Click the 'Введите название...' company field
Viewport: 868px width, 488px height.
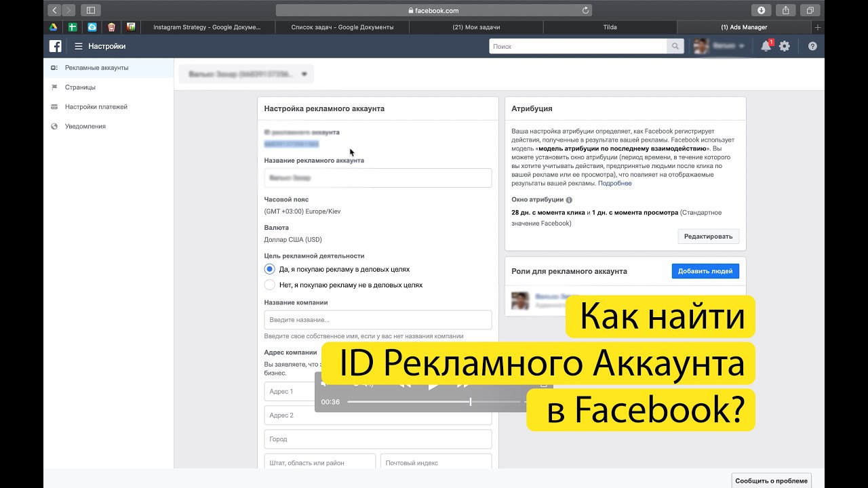[378, 320]
